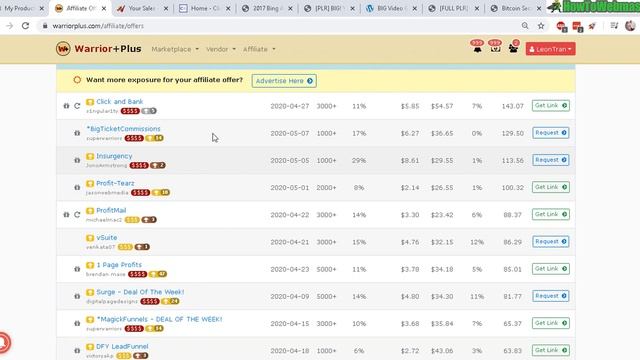Open the Vendor dropdown menu
Screen dimensions: 640x360
[x=221, y=49]
